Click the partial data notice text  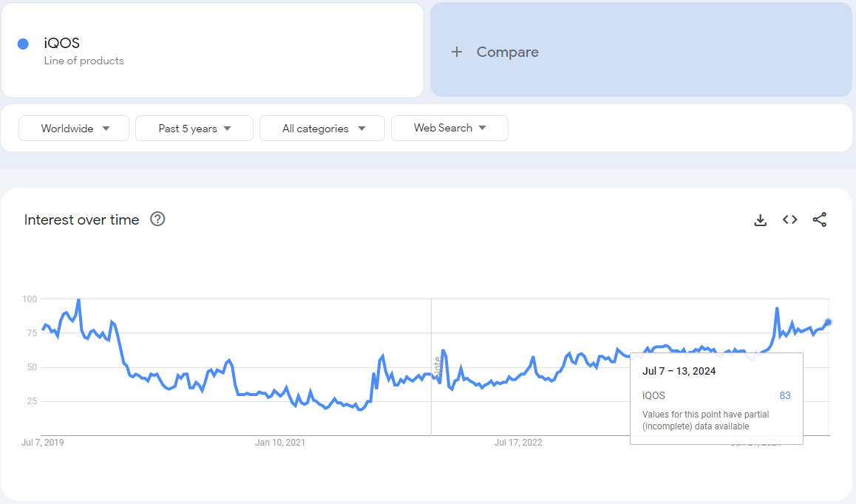pos(705,420)
